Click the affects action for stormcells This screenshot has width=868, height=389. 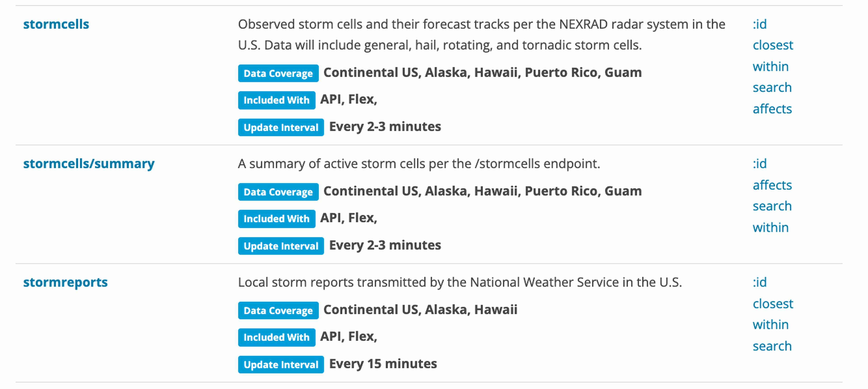pos(772,109)
